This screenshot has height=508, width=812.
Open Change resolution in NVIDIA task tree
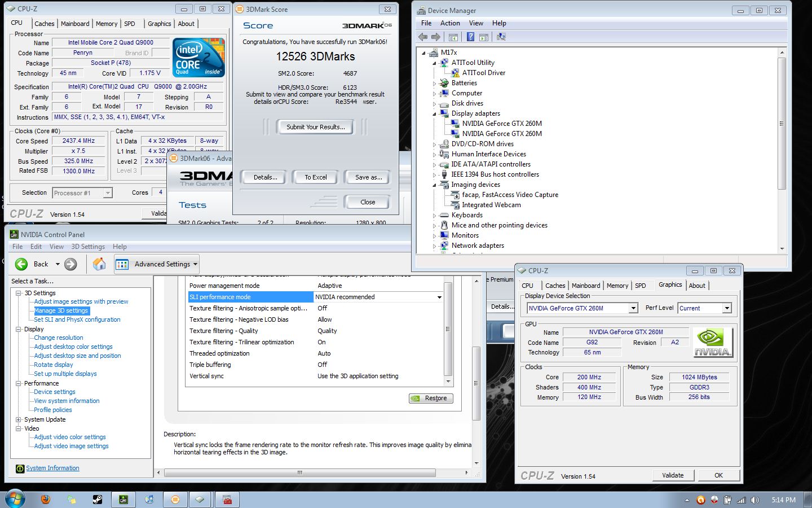pyautogui.click(x=58, y=338)
